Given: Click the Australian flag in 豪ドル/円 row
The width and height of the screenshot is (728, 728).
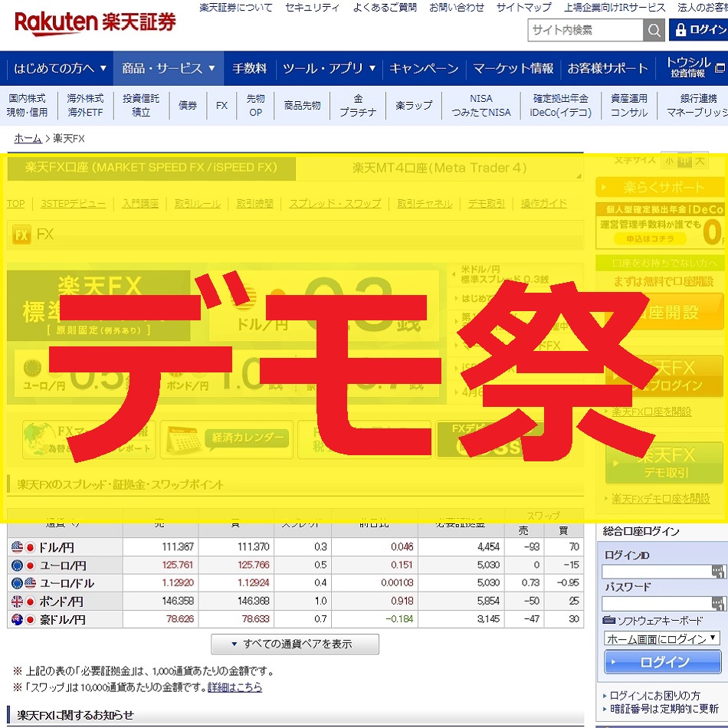Looking at the screenshot, I should tap(17, 619).
